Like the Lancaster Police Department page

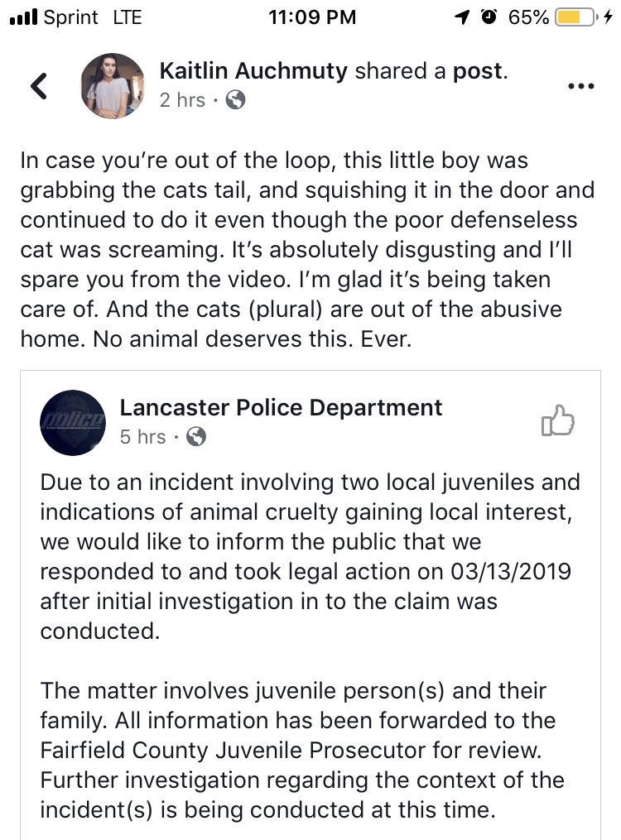[557, 420]
